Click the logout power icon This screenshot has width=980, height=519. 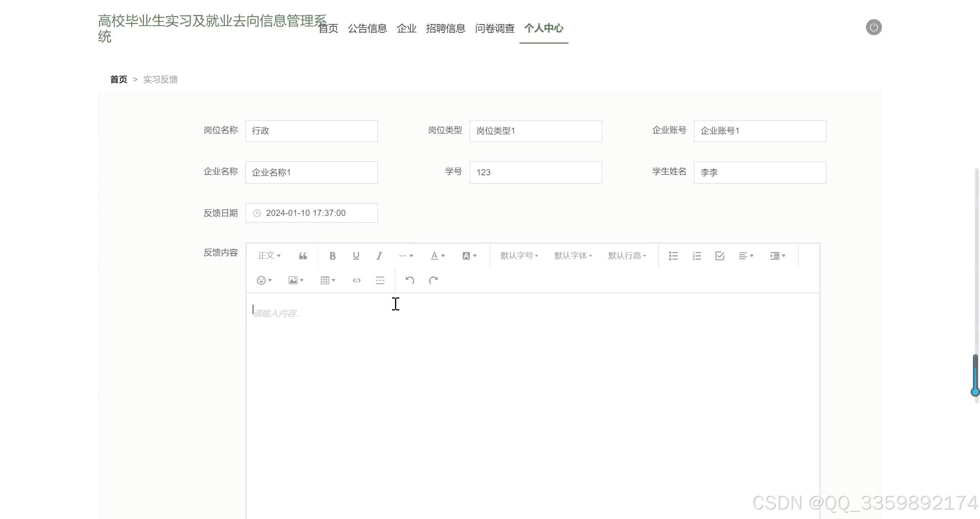click(x=874, y=27)
